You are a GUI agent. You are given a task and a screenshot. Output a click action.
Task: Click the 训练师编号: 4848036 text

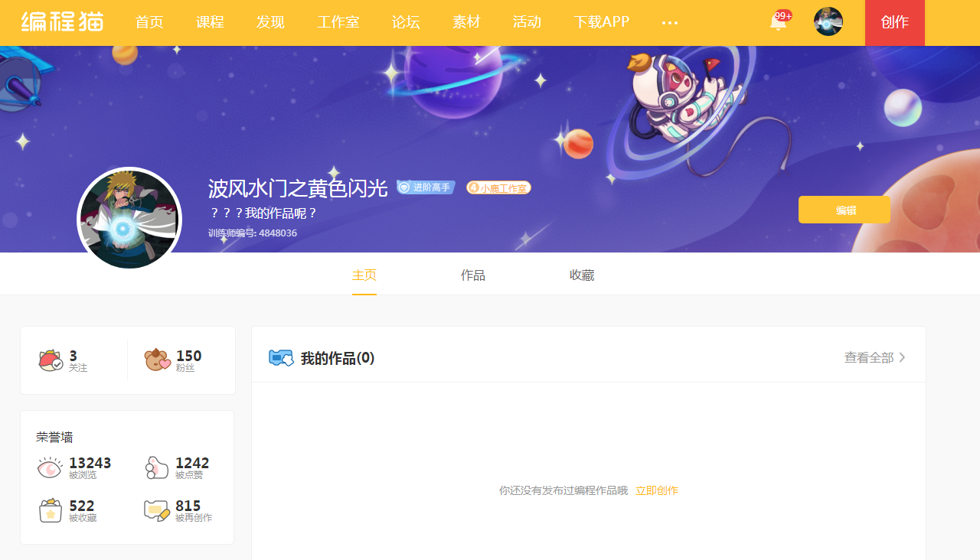[x=253, y=233]
